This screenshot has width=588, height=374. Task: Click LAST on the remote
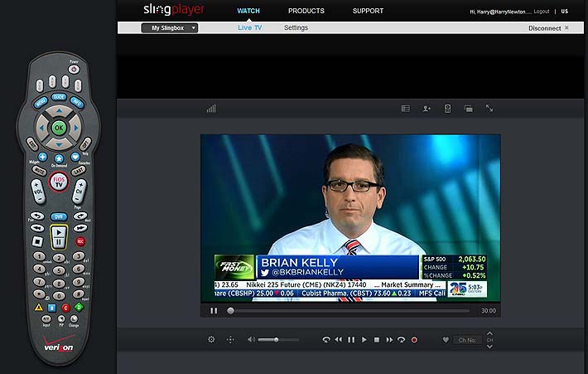[79, 171]
